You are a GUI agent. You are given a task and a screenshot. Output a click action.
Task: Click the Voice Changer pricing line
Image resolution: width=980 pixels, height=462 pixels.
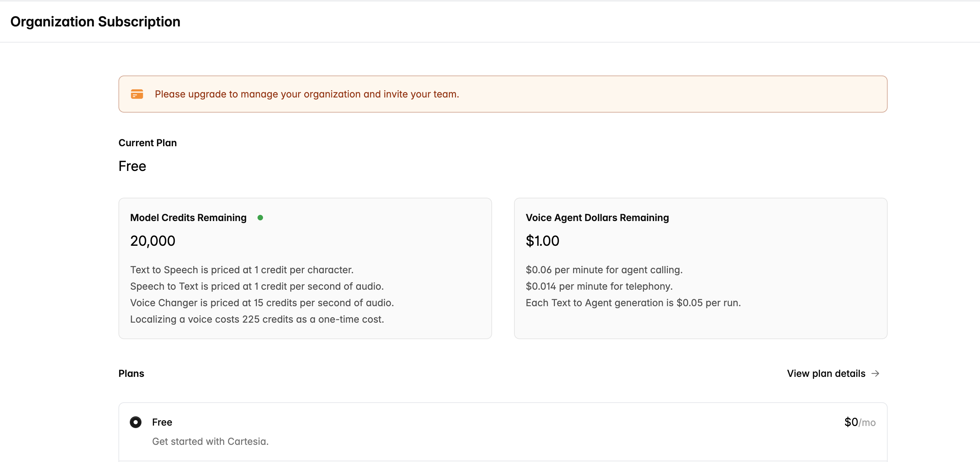click(262, 303)
